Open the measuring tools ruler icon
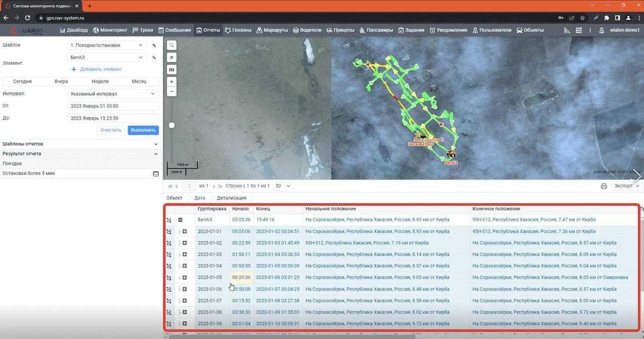Image resolution: width=644 pixels, height=339 pixels. 566,30
